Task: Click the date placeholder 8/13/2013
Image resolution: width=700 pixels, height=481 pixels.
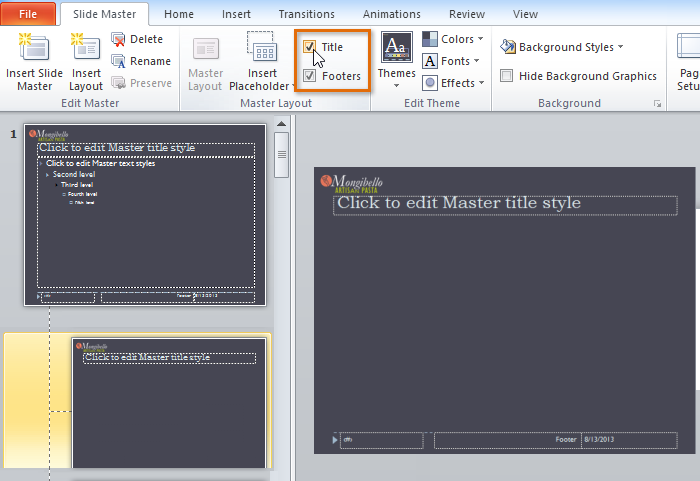Action: pyautogui.click(x=629, y=440)
